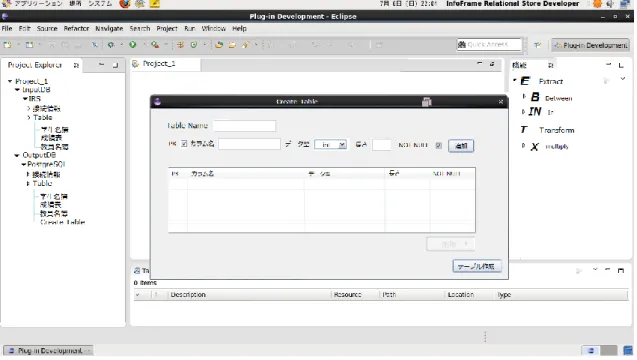Toggle the PK checkbox in dialog
637x360 pixels.
[184, 144]
